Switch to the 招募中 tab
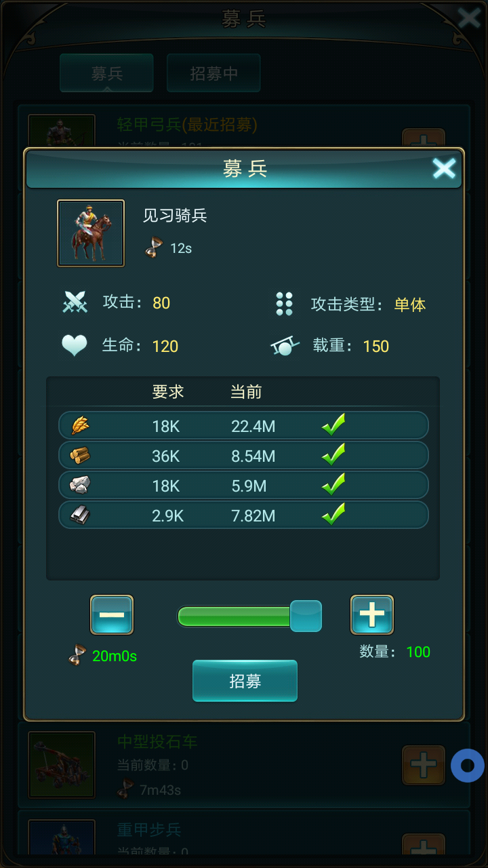The image size is (488, 868). [213, 73]
